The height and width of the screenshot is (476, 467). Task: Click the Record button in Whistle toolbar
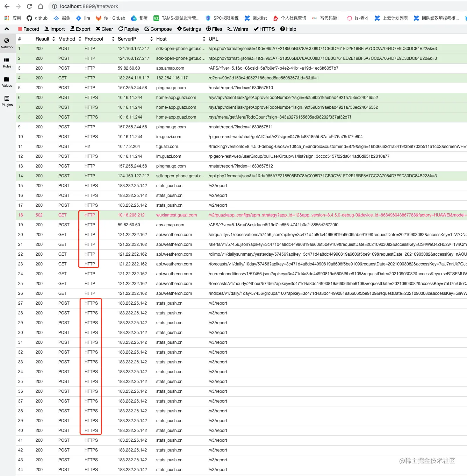pos(29,29)
